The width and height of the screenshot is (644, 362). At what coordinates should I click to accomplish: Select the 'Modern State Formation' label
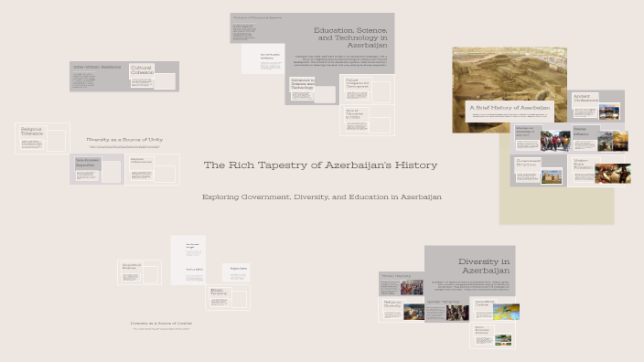583,165
